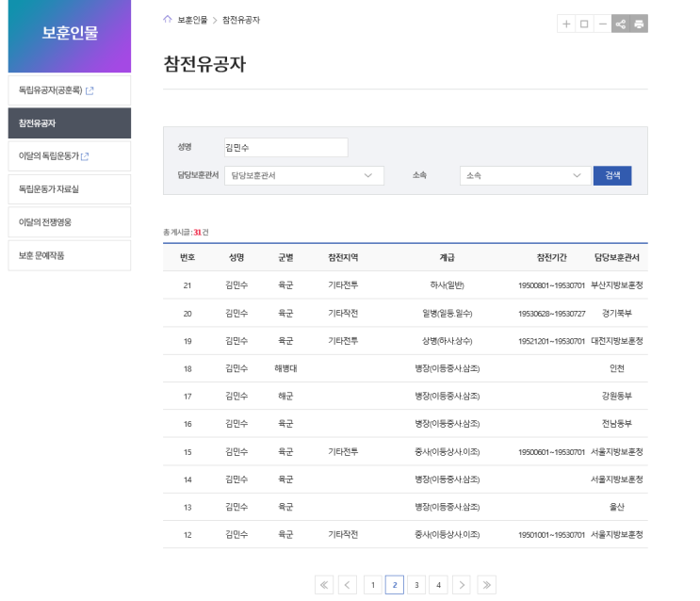Click 울산 cell in row 13
The width and height of the screenshot is (700, 601).
coord(616,507)
